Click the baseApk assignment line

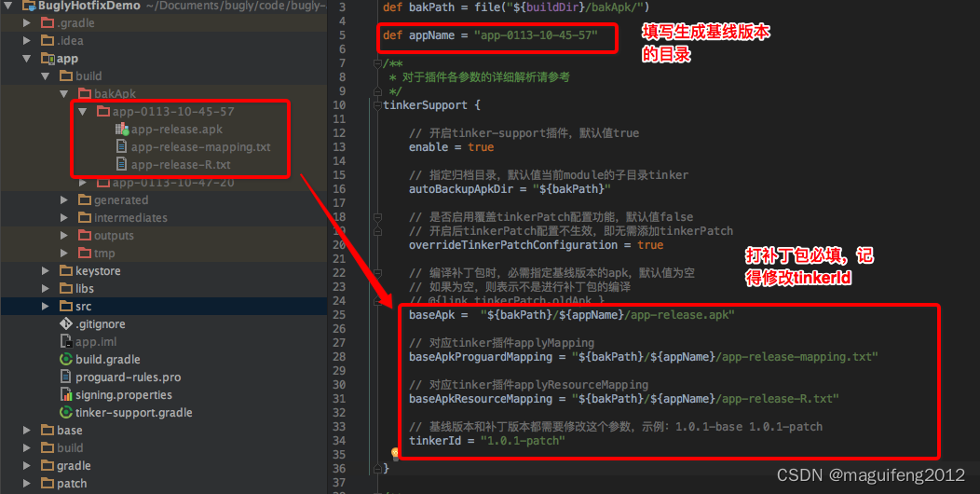point(572,314)
